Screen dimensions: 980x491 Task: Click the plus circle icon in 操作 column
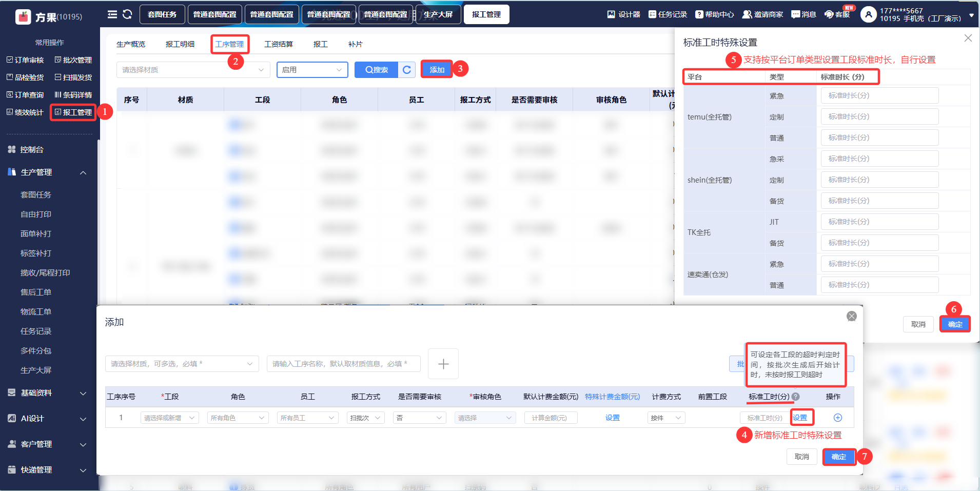837,418
